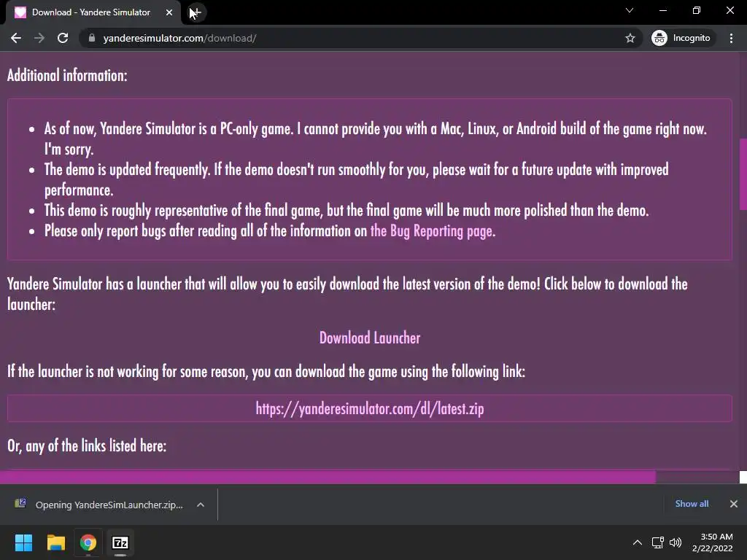Expand options for YandereSimLauncher.zip download

tap(201, 505)
